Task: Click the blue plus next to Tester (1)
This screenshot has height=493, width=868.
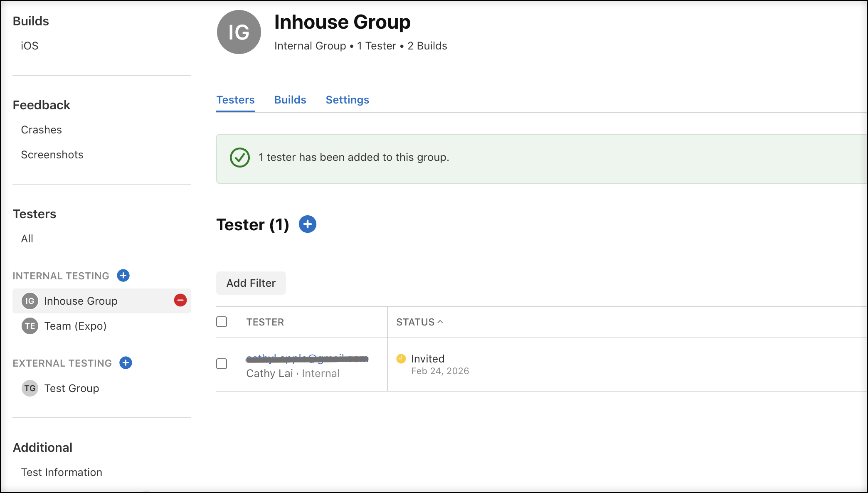Action: coord(307,224)
